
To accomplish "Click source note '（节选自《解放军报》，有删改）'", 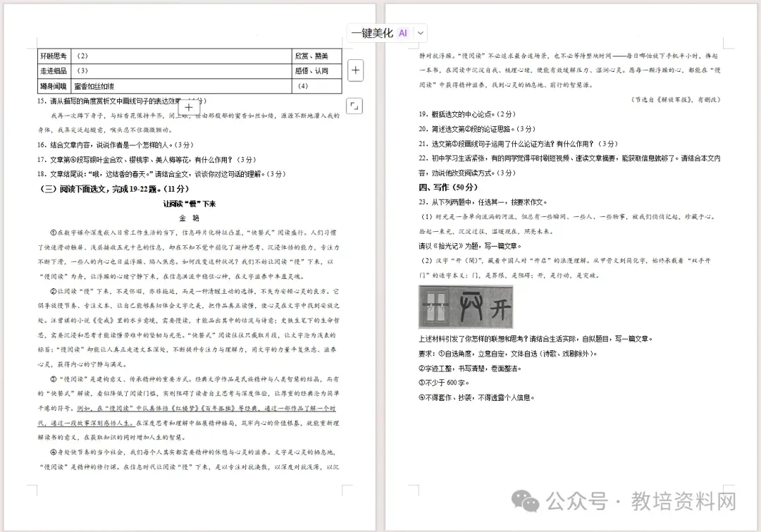I will coord(676,99).
